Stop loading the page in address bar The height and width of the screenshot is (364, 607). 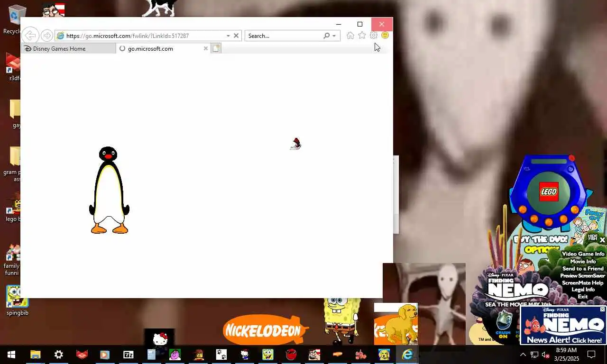click(x=236, y=36)
